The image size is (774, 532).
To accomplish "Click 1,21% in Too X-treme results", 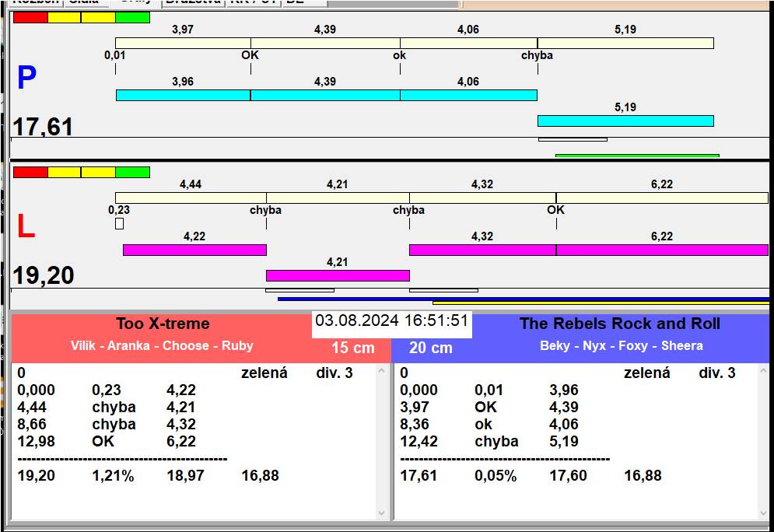I will (x=113, y=476).
